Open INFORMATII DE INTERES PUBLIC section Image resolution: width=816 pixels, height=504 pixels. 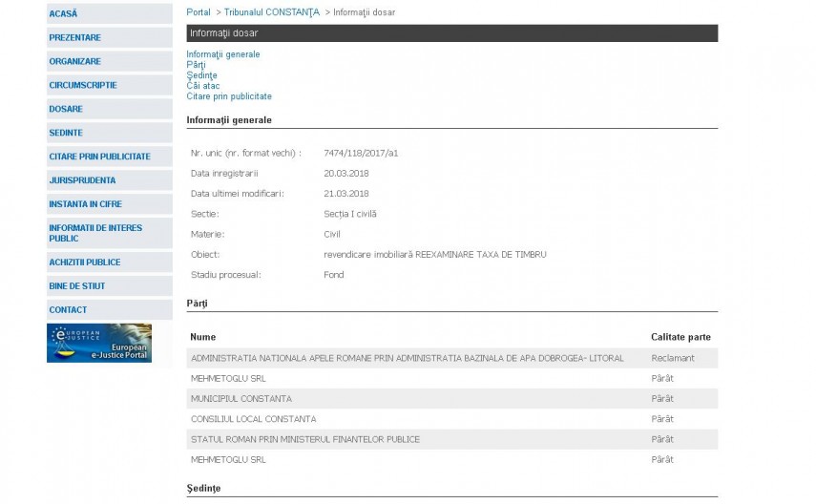coord(95,233)
